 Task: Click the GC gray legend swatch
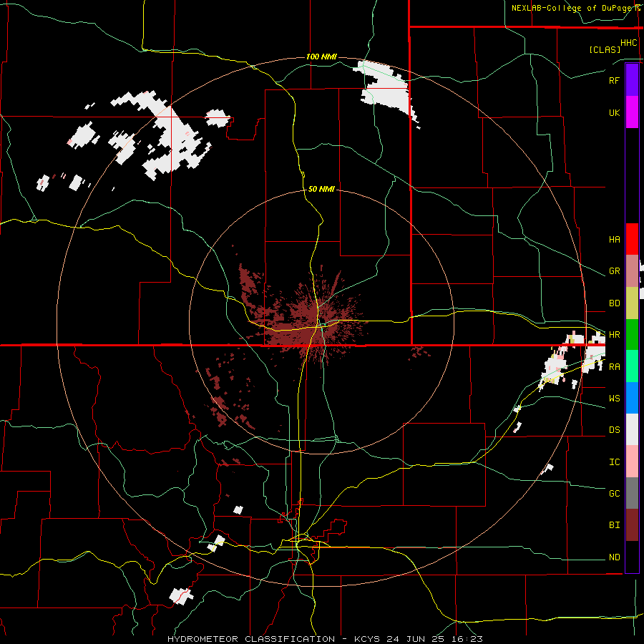pyautogui.click(x=632, y=493)
